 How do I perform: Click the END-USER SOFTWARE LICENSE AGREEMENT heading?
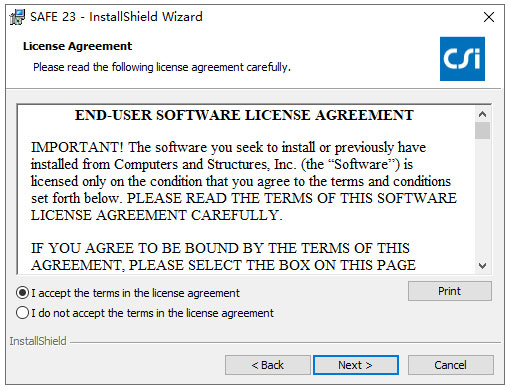[x=244, y=115]
